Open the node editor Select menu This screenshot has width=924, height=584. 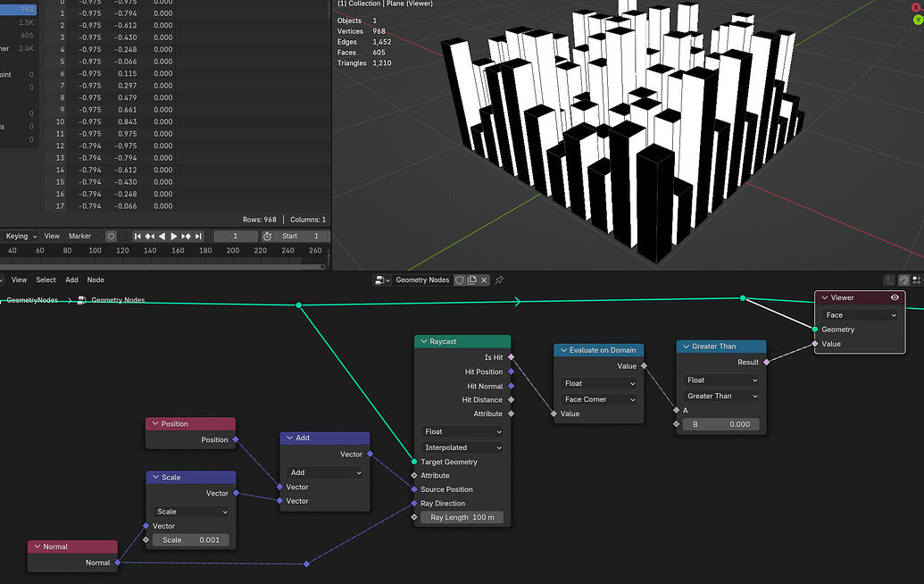(x=46, y=279)
